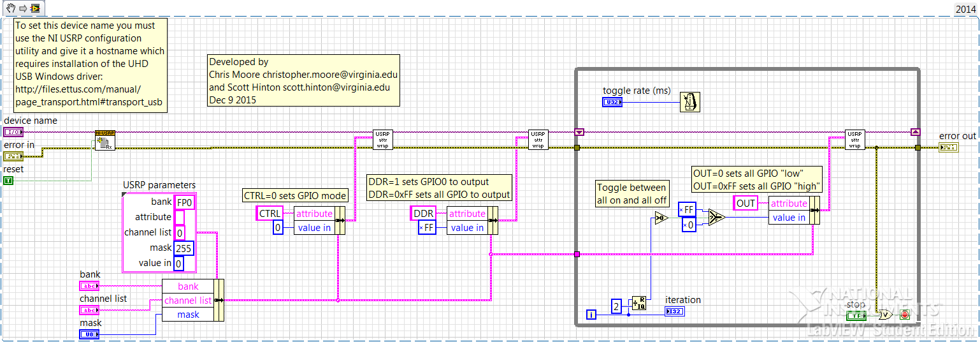Click the 'CTRL=0 sets GPIO mode' comment

pos(296,195)
